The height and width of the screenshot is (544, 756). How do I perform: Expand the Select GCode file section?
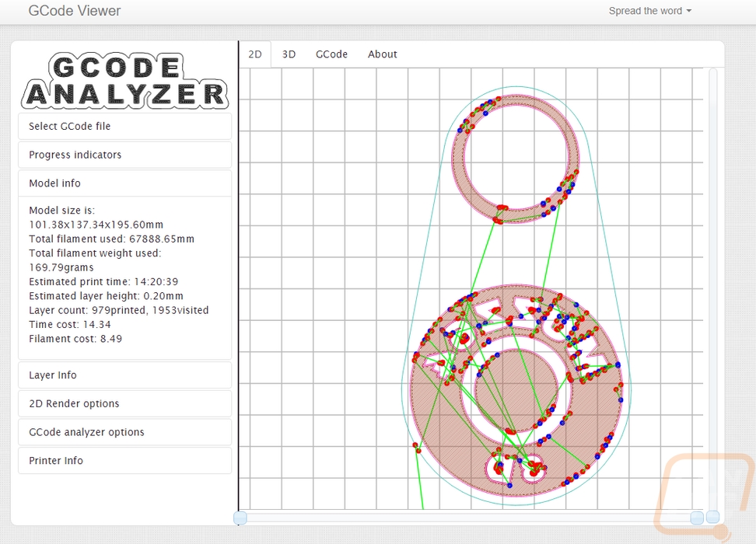click(x=125, y=126)
